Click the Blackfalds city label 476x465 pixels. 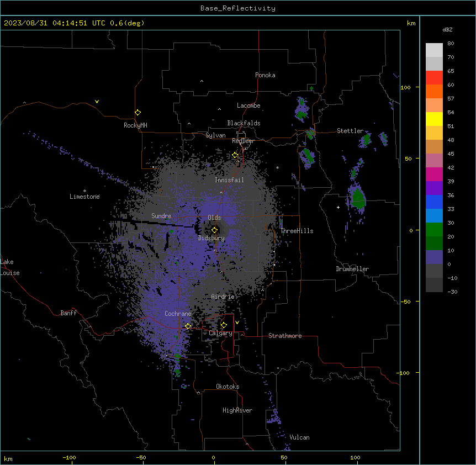tap(244, 123)
